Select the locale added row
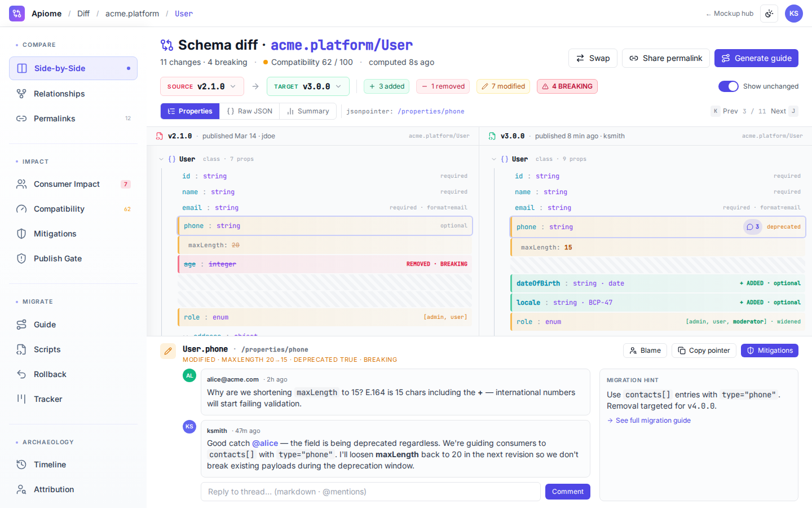This screenshot has width=812, height=508. (657, 303)
